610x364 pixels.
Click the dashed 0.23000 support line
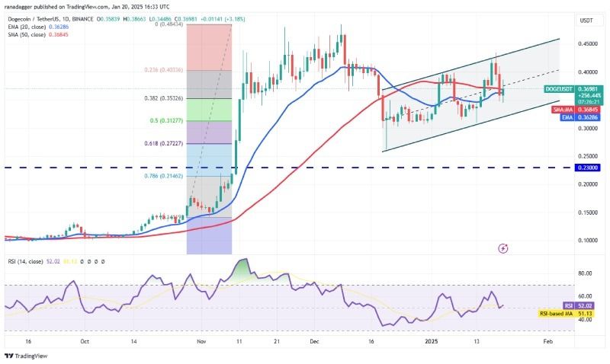click(290, 168)
